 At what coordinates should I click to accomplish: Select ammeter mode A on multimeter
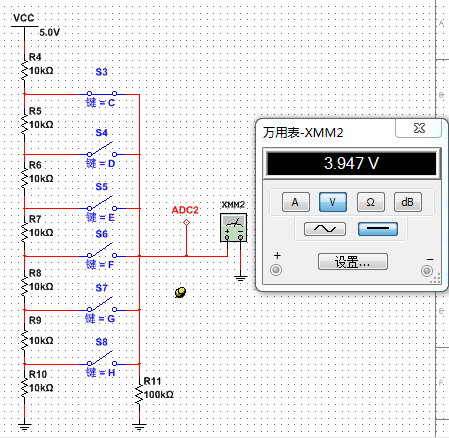(296, 202)
